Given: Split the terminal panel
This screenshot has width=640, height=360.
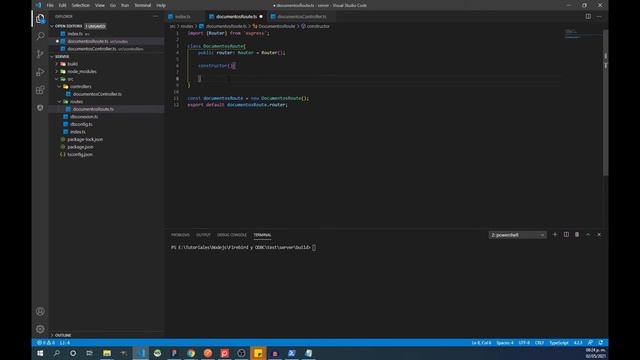Looking at the screenshot, I should 566,235.
